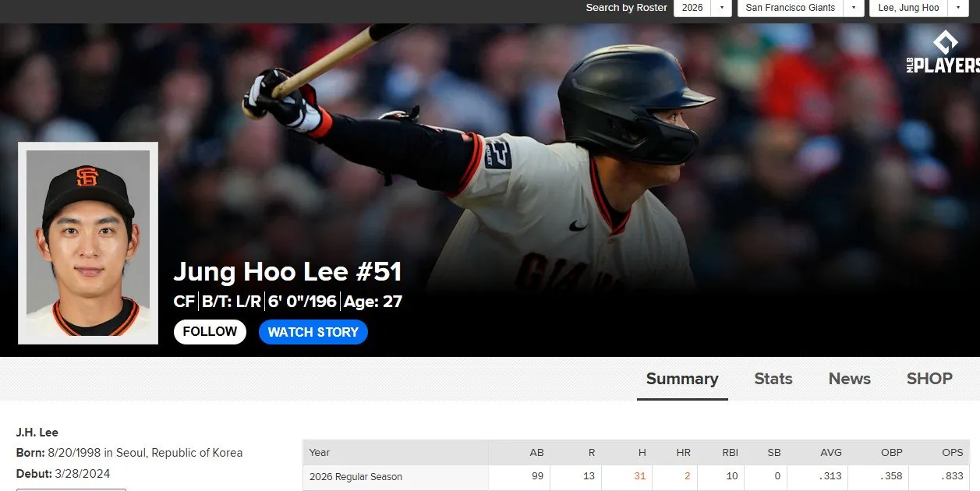Go to the SHOP tab
980x491 pixels.
pos(929,379)
